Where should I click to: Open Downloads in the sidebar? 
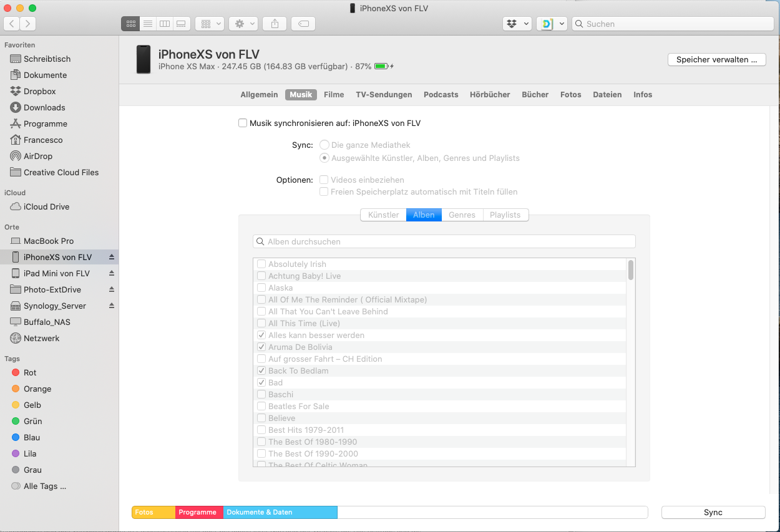tap(44, 107)
